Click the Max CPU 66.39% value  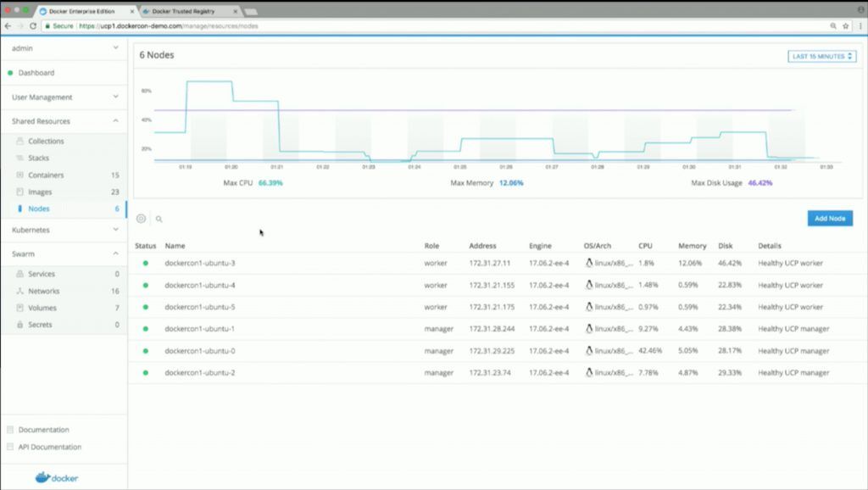pos(270,183)
